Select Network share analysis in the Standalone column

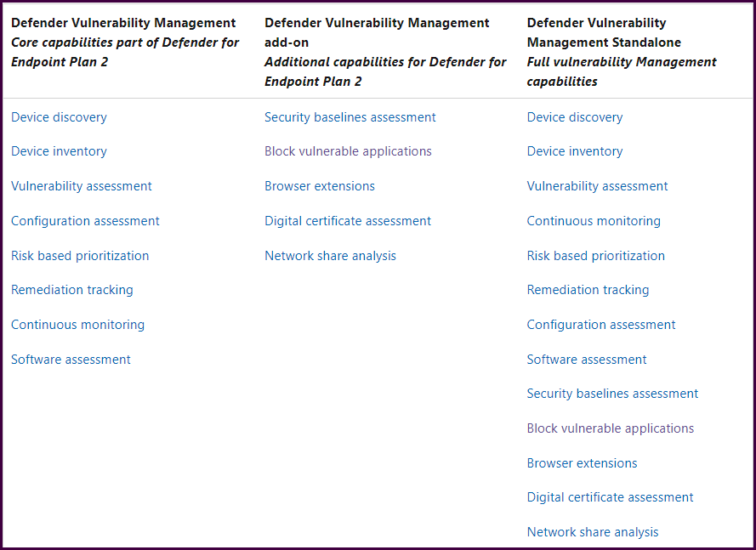(x=592, y=531)
